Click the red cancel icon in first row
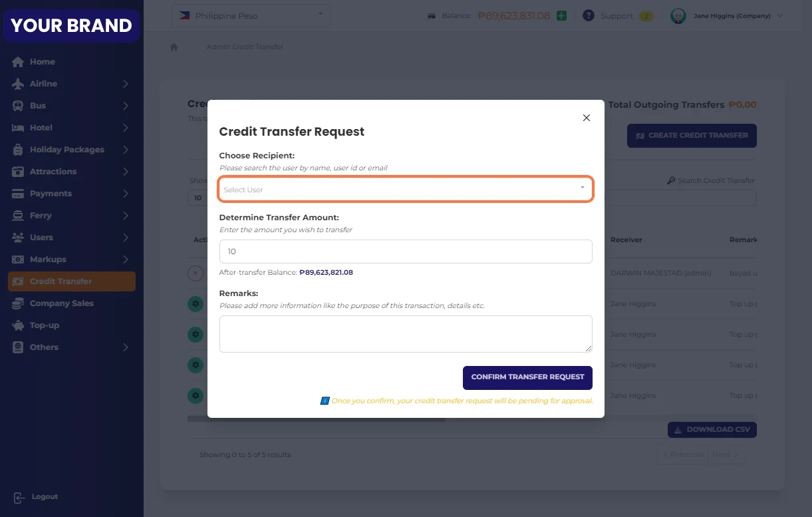Image resolution: width=812 pixels, height=517 pixels. click(x=195, y=273)
